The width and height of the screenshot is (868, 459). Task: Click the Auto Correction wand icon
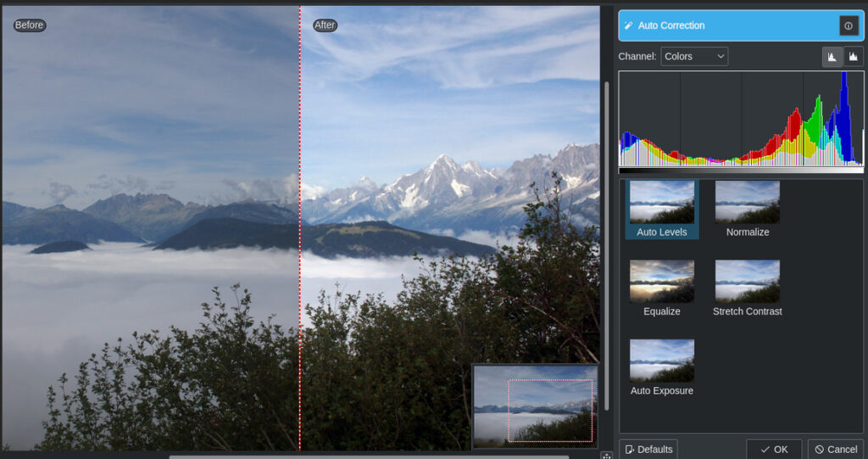coord(628,25)
